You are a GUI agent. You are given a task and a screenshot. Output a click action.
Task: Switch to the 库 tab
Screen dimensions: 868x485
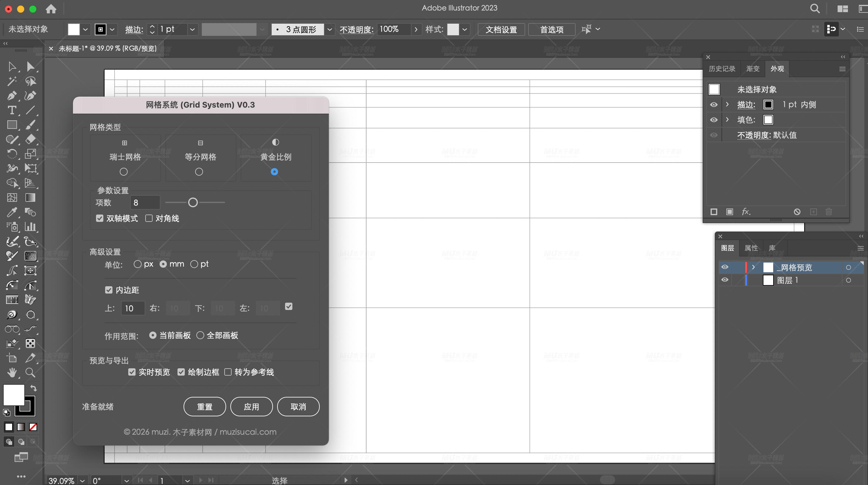tap(772, 248)
